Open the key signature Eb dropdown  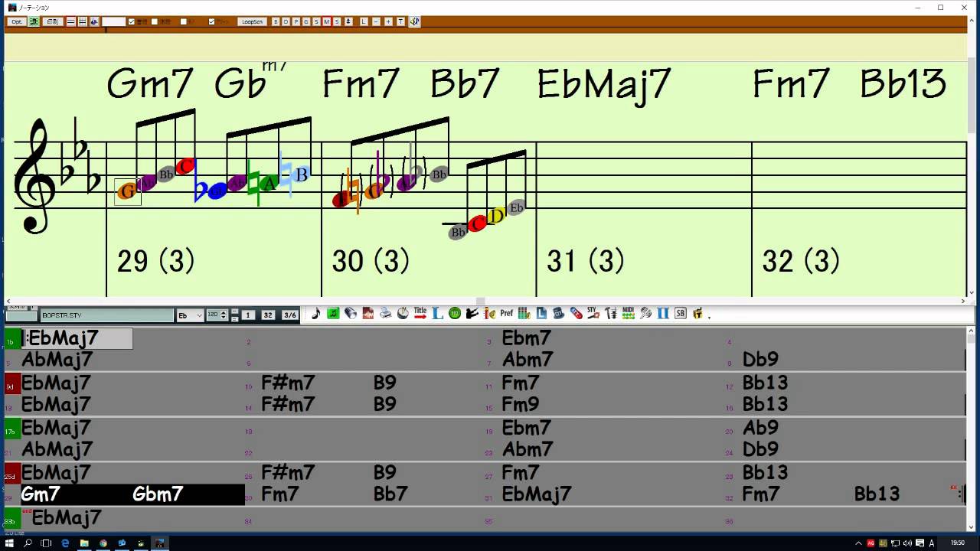click(x=191, y=315)
